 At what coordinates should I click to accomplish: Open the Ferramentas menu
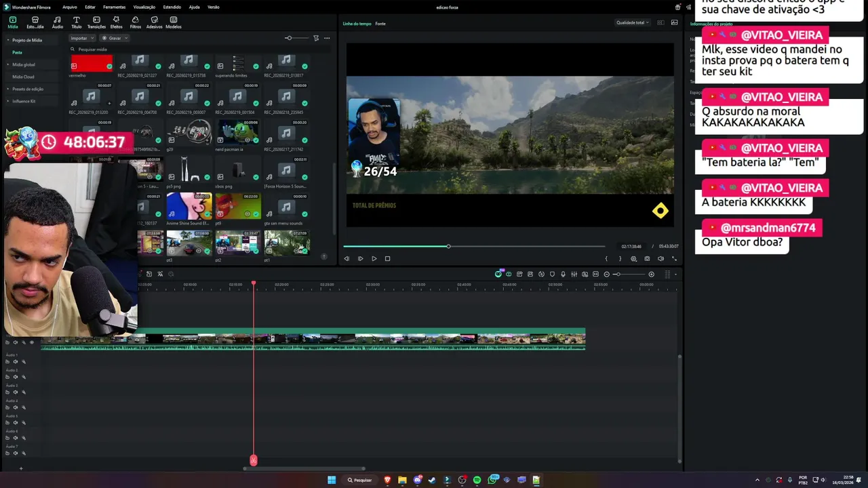point(114,7)
